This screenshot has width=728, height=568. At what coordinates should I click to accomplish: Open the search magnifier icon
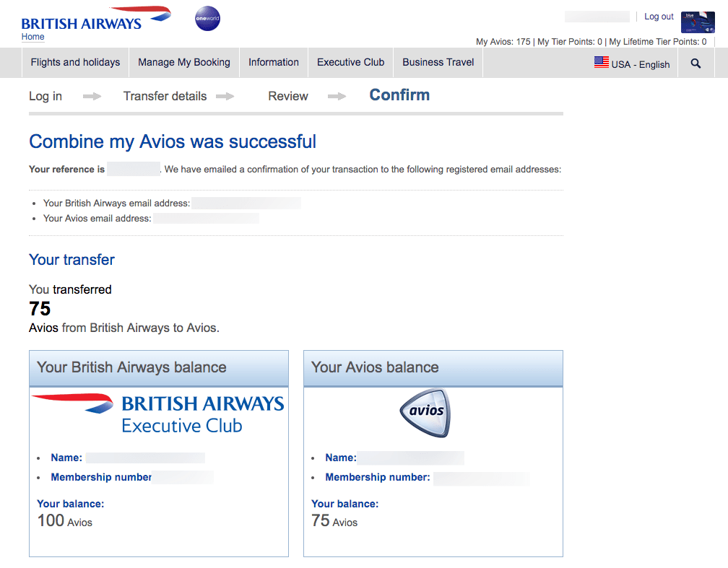coord(695,63)
